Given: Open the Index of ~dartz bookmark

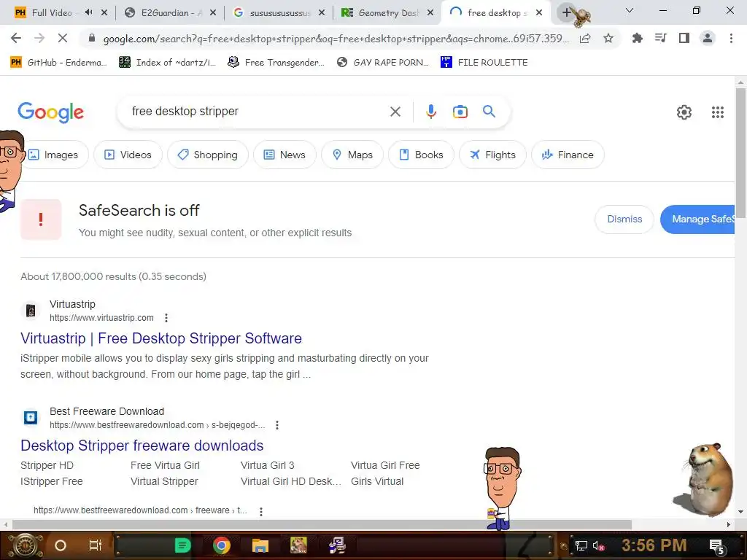Looking at the screenshot, I should pos(168,63).
